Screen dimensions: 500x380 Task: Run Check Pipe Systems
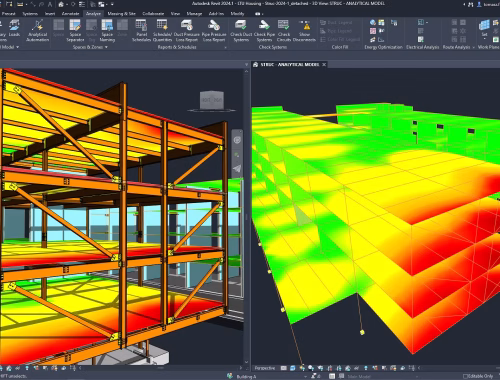(264, 30)
